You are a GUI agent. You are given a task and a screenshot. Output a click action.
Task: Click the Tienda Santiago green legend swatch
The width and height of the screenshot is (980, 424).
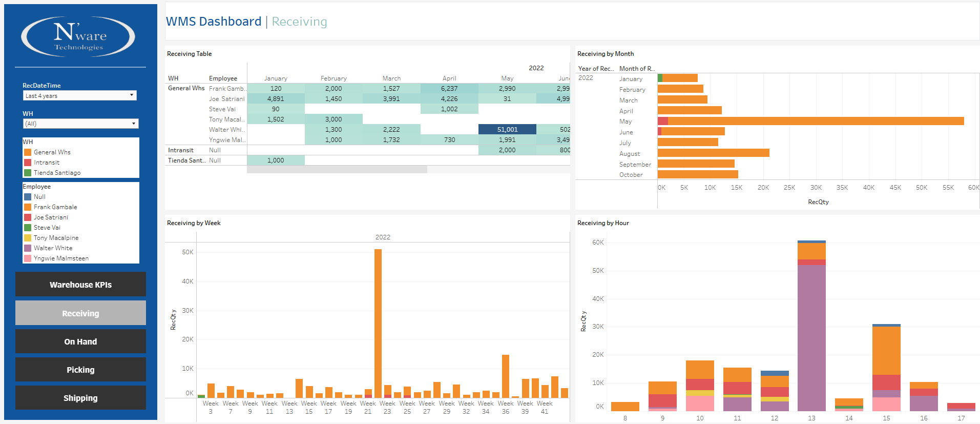[28, 173]
